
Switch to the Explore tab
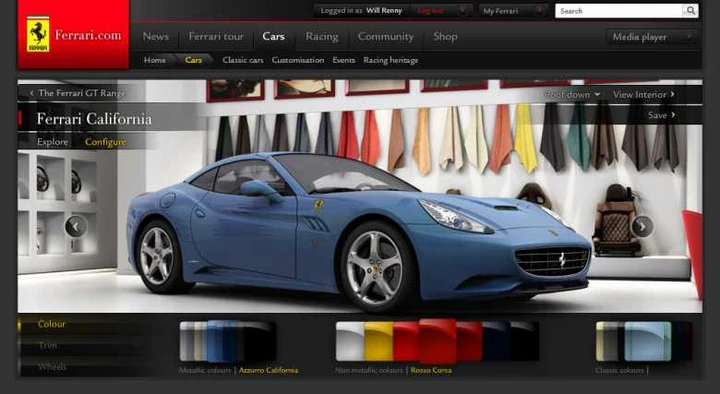pos(53,142)
